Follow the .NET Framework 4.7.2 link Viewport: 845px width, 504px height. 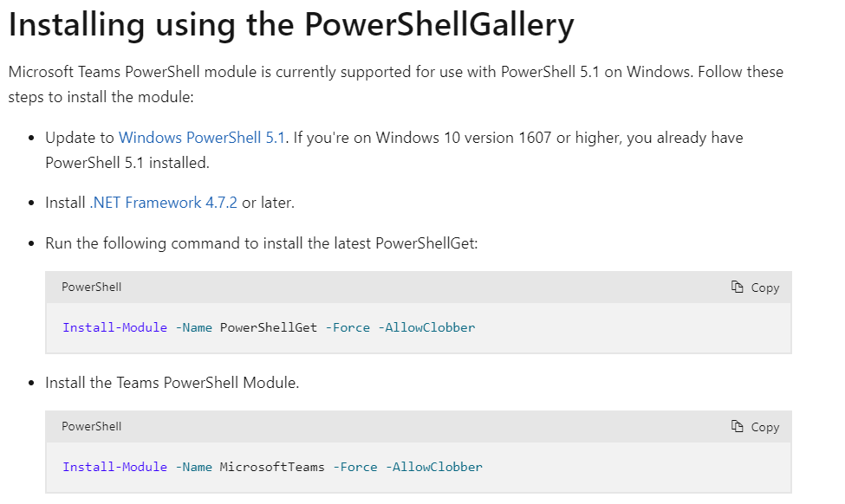pos(163,203)
